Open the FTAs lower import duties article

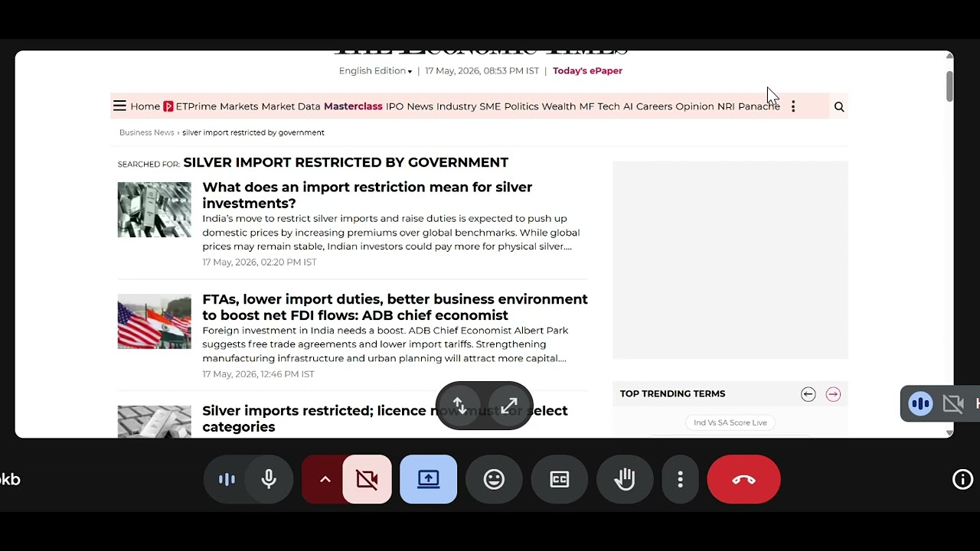[395, 307]
